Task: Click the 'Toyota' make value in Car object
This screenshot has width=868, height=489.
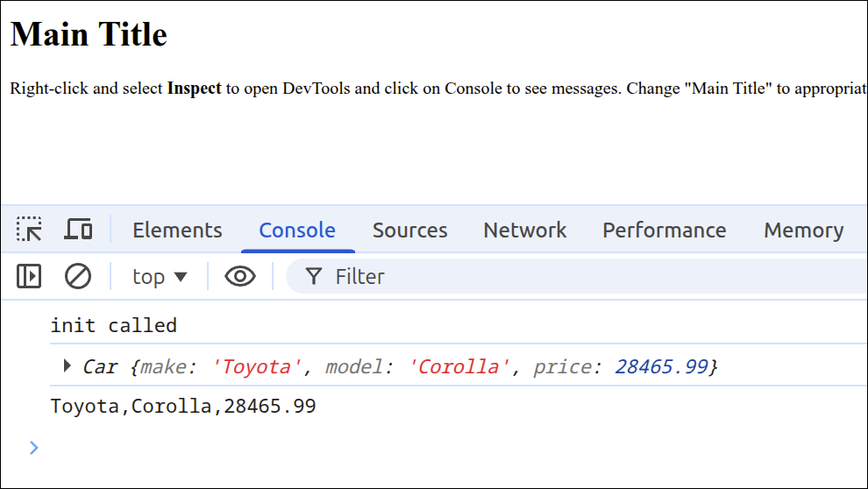Action: [x=256, y=366]
